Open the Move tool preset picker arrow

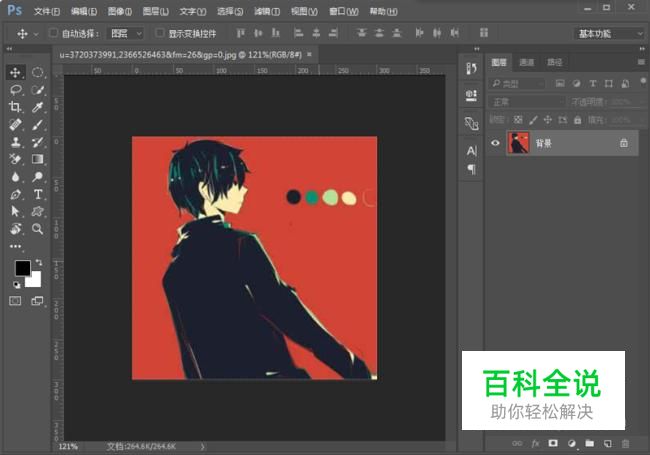36,34
